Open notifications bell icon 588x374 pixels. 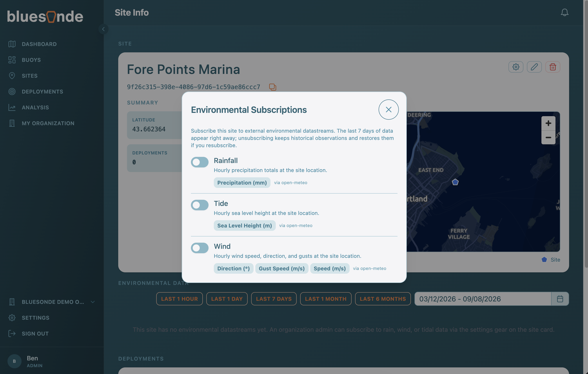pos(564,13)
